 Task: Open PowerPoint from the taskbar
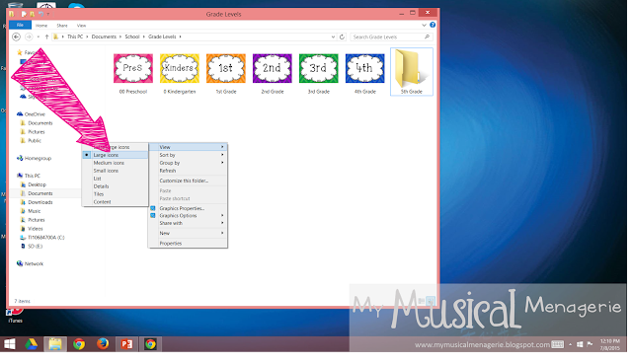point(126,344)
